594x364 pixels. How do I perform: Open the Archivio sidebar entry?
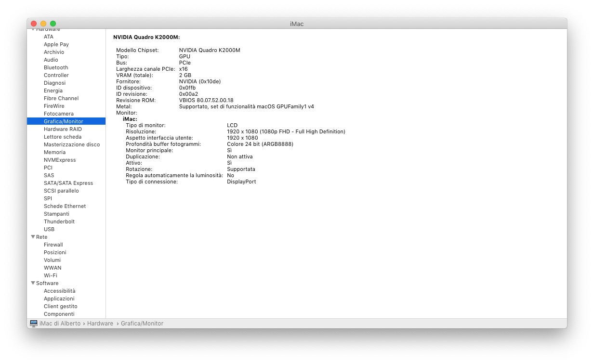[54, 52]
